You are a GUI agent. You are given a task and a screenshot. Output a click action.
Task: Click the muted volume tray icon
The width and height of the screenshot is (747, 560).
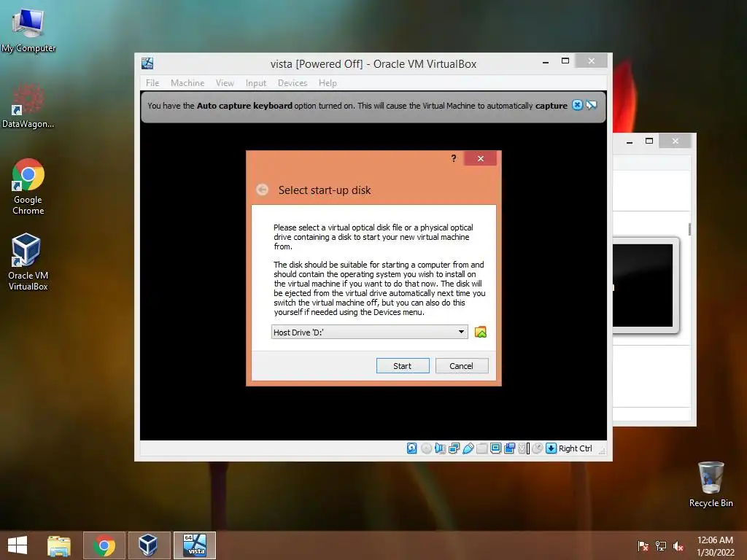tap(678, 545)
